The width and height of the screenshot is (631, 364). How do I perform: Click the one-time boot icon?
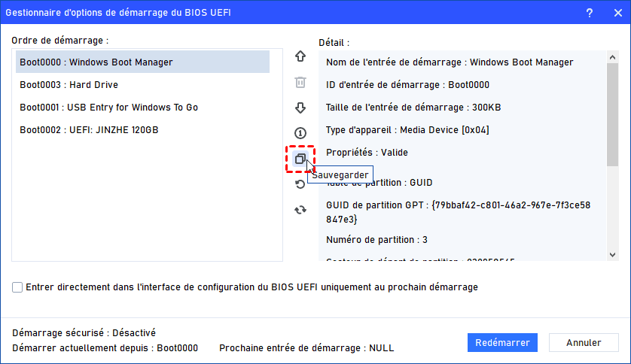[300, 133]
